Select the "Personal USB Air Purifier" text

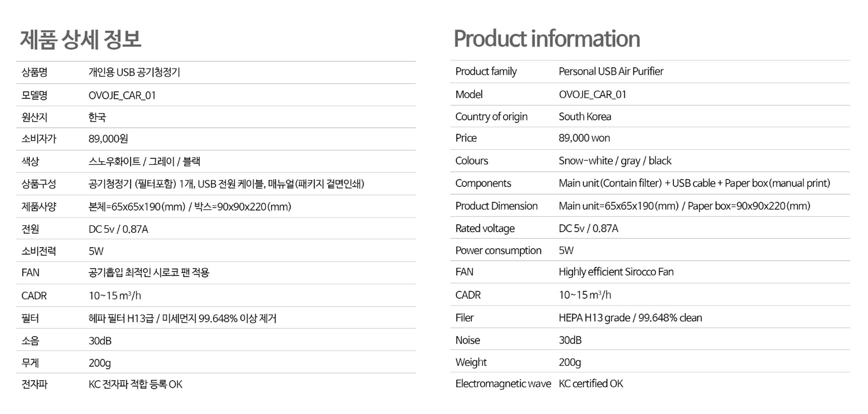611,71
